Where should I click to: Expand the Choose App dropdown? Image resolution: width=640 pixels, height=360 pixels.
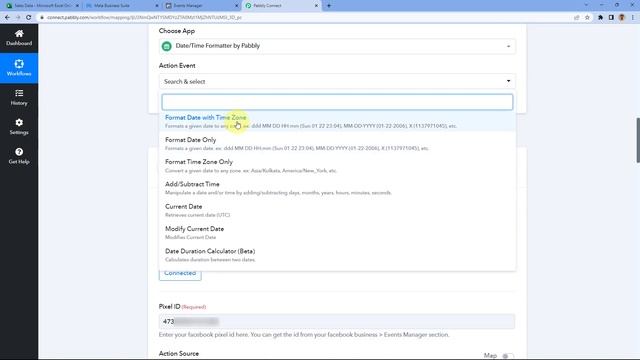[x=337, y=46]
